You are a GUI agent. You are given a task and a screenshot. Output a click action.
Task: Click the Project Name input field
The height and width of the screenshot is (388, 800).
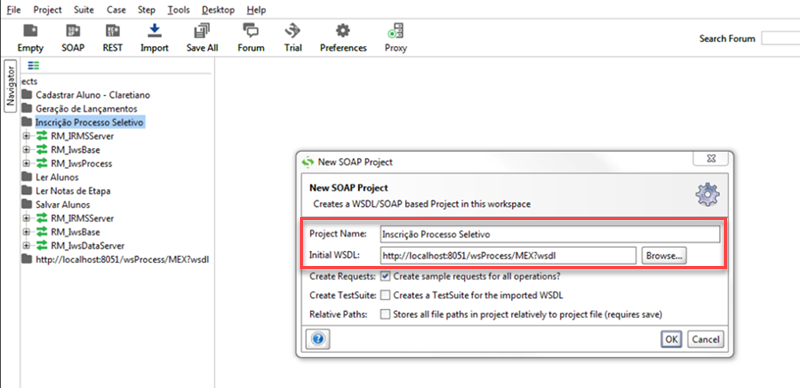550,234
